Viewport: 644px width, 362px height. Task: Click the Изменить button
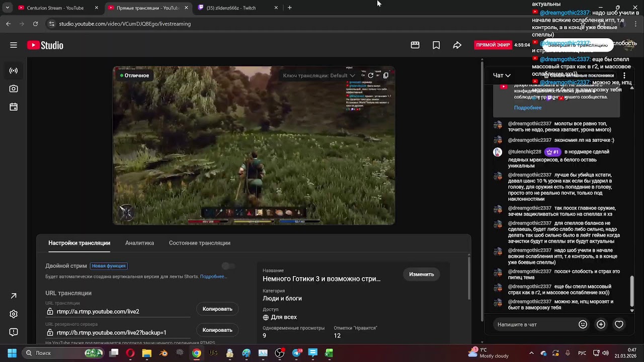422,275
